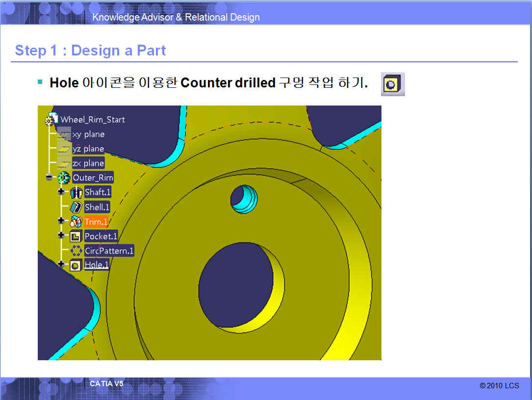Expand the Shaft.1 node

pos(61,192)
